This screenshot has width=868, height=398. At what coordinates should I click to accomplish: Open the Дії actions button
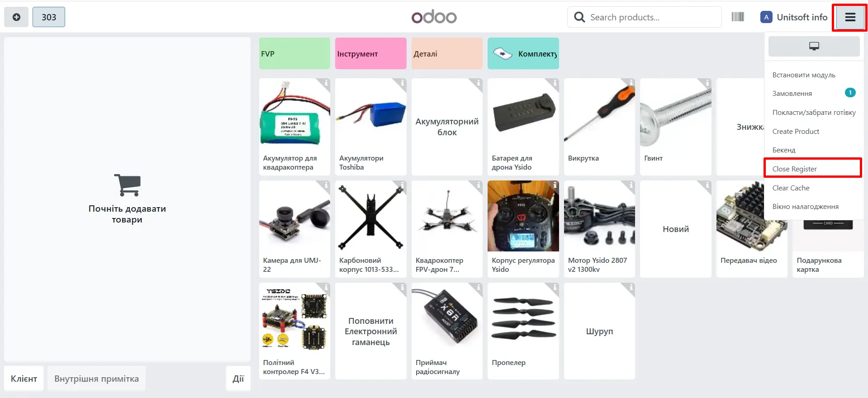tap(238, 379)
